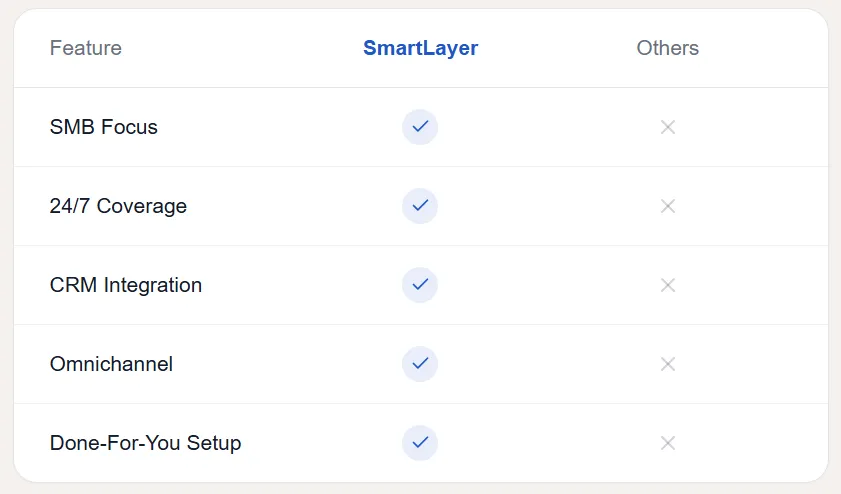
Task: Select the Done-For-You Setup row label
Action: 145,442
